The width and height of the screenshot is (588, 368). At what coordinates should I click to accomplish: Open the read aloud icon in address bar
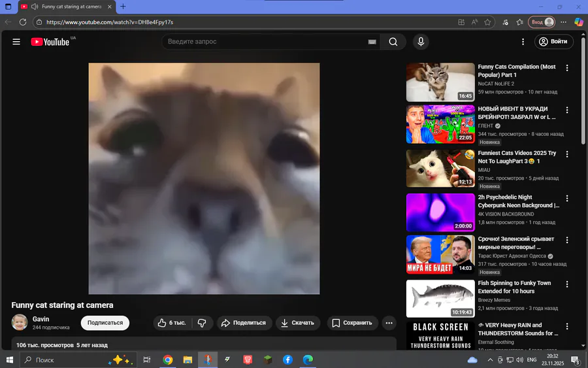(x=474, y=22)
